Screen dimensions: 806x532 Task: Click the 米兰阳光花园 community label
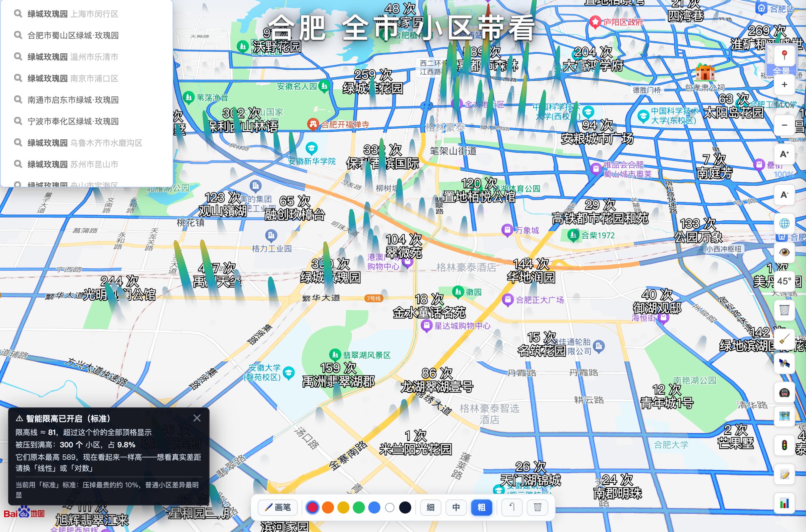click(x=415, y=449)
